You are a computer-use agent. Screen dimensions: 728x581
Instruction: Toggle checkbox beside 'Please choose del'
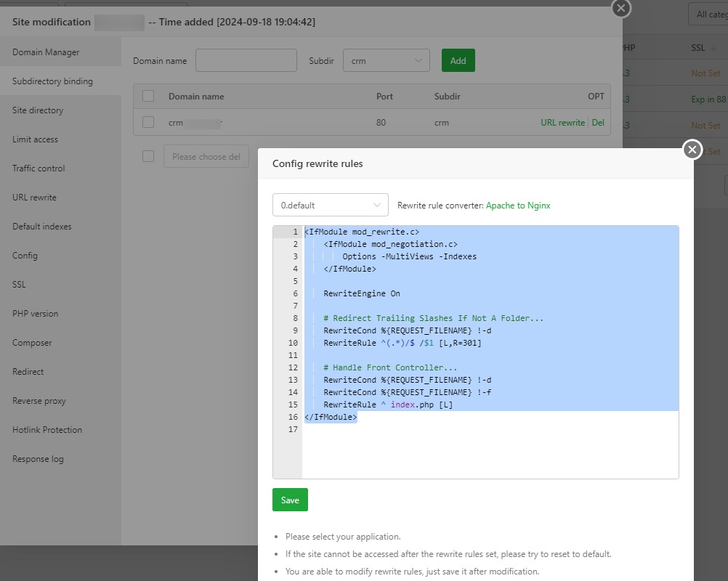coord(148,156)
